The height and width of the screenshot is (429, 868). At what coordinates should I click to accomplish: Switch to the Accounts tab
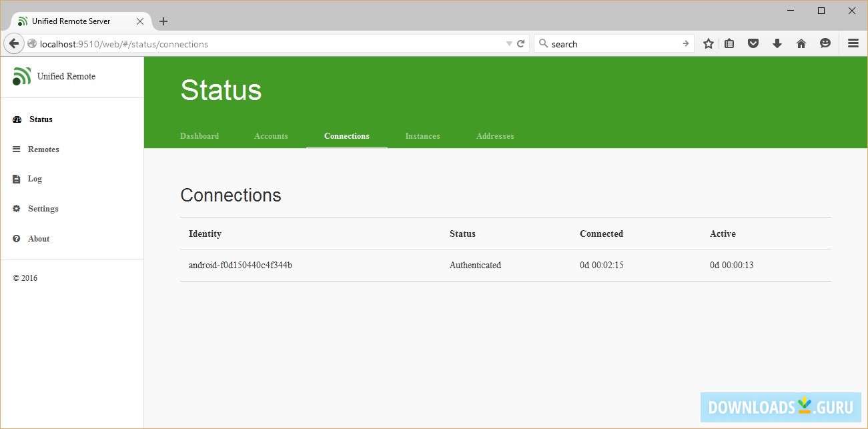click(271, 136)
